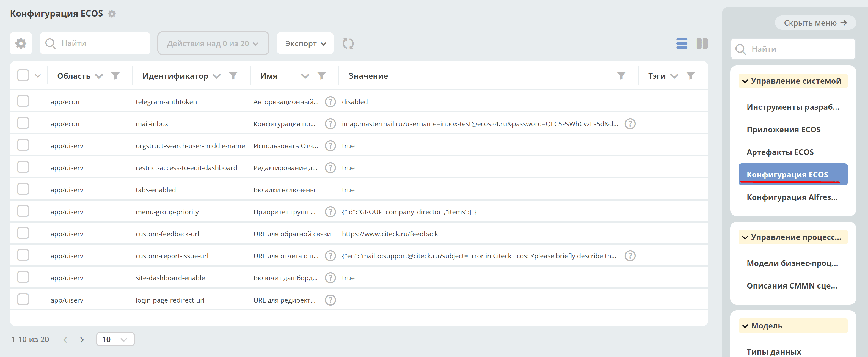Toggle select-all checkbox in table header
Viewport: 868px width, 357px height.
pos(23,75)
